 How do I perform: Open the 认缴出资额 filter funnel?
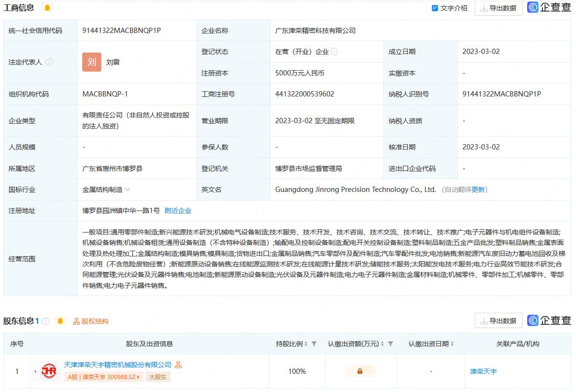[391, 344]
